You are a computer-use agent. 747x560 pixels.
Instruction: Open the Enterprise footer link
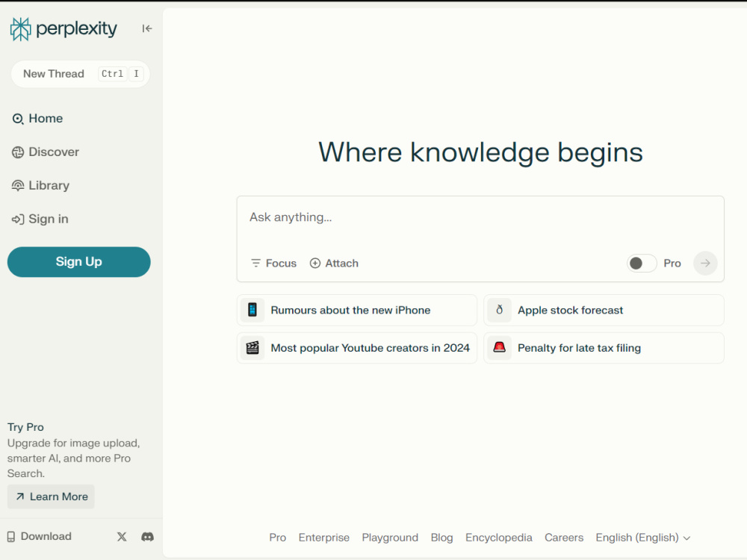[324, 538]
